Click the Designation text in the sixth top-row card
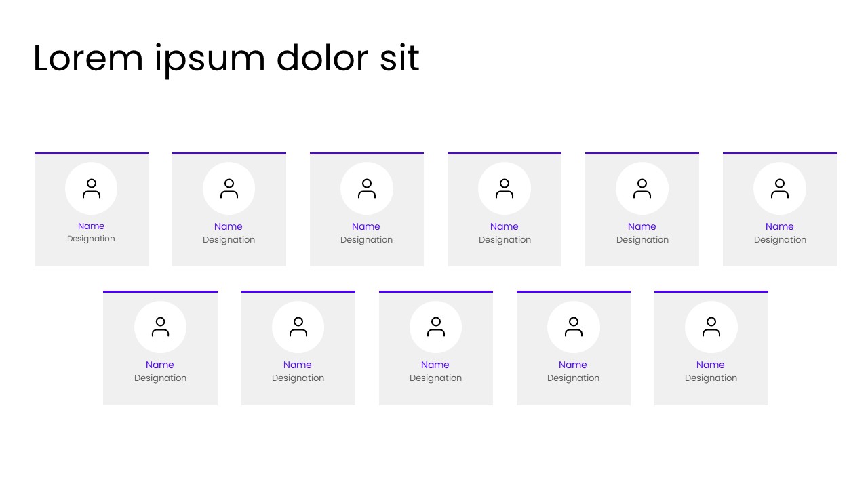This screenshot has height=488, width=868. (780, 240)
